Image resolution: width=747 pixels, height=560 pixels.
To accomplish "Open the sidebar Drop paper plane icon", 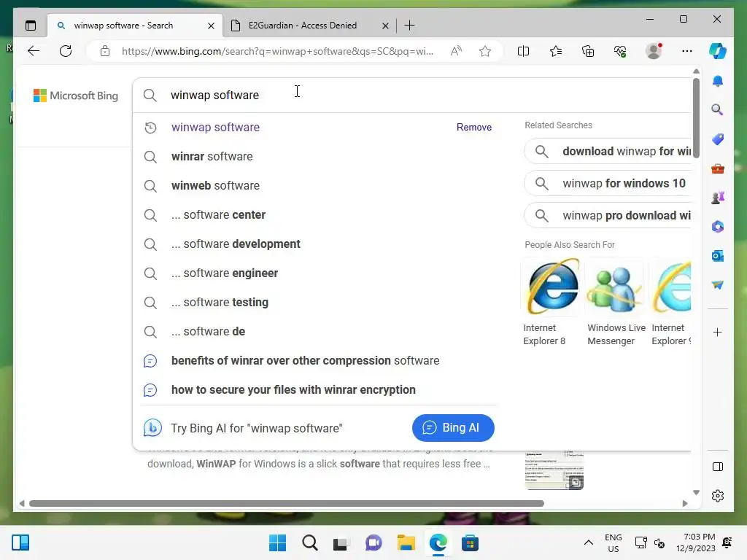I will 718,285.
